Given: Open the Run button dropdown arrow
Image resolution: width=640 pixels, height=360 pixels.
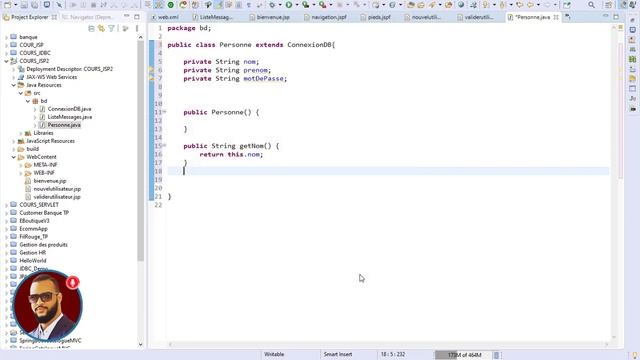Looking at the screenshot, I should [x=297, y=5].
